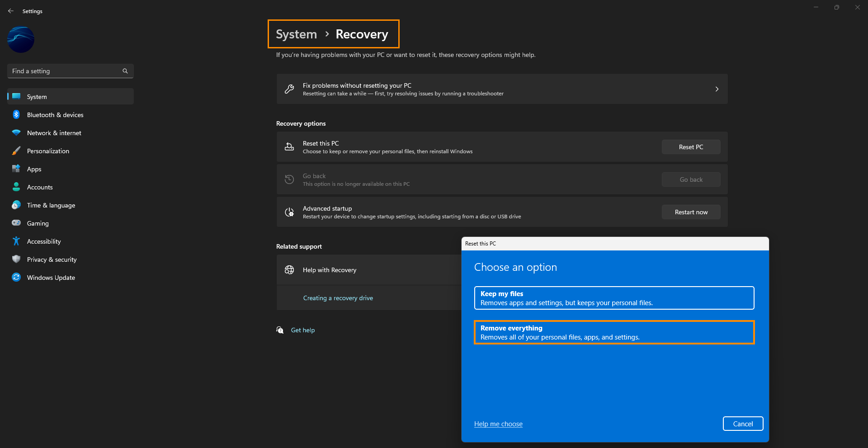Click the Reset this PC row icon

coord(289,147)
